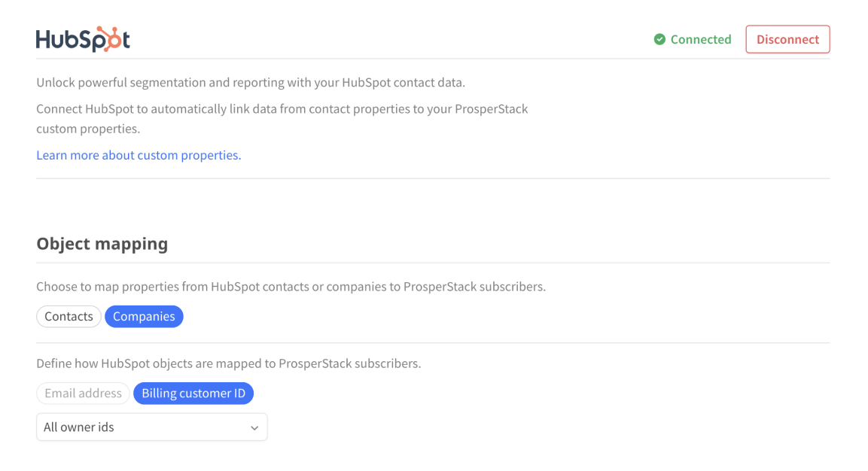This screenshot has height=471, width=868.
Task: Open Learn more about custom properties link
Action: (x=139, y=155)
